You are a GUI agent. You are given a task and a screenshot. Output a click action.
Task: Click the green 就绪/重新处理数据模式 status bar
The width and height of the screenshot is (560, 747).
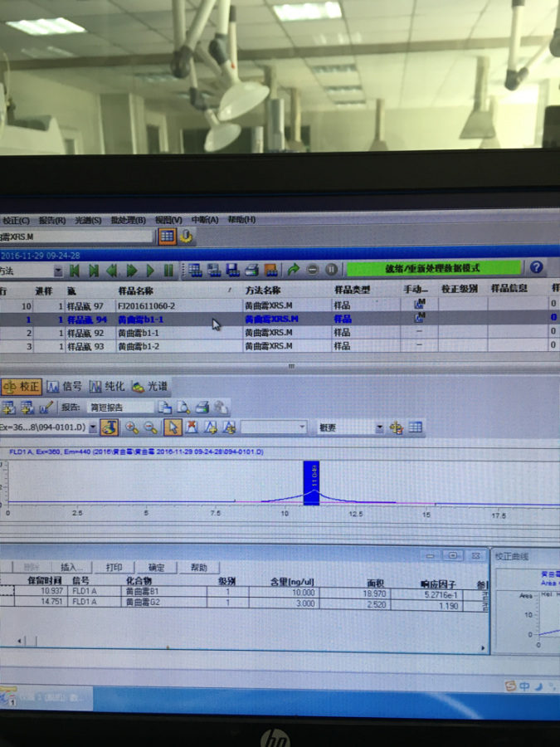tap(433, 268)
